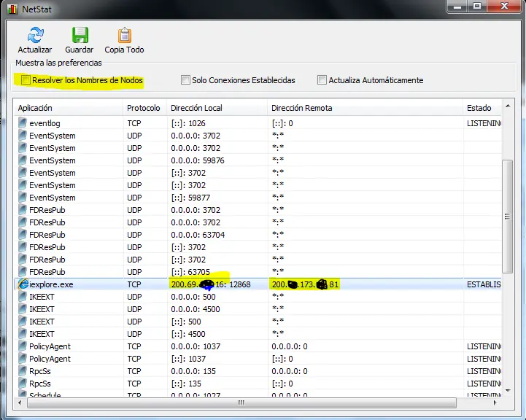Click the horizontal scrollbar thumb
This screenshot has width=526, height=420.
pos(241,402)
